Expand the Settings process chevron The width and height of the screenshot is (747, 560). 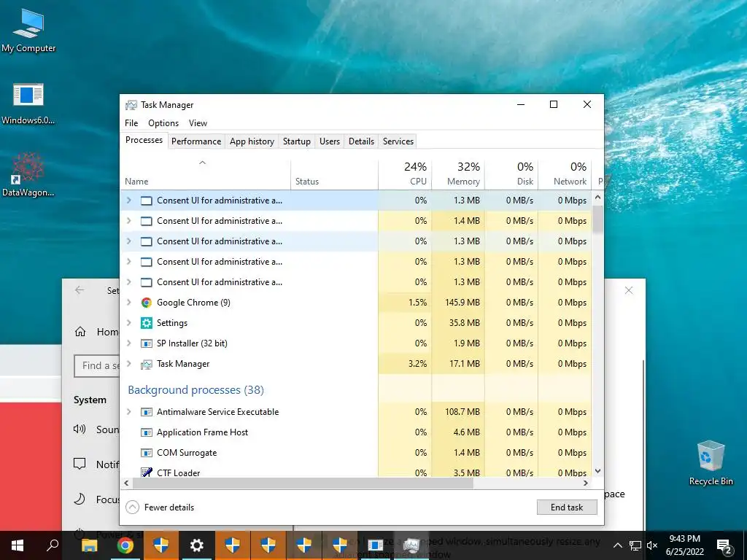click(x=128, y=323)
